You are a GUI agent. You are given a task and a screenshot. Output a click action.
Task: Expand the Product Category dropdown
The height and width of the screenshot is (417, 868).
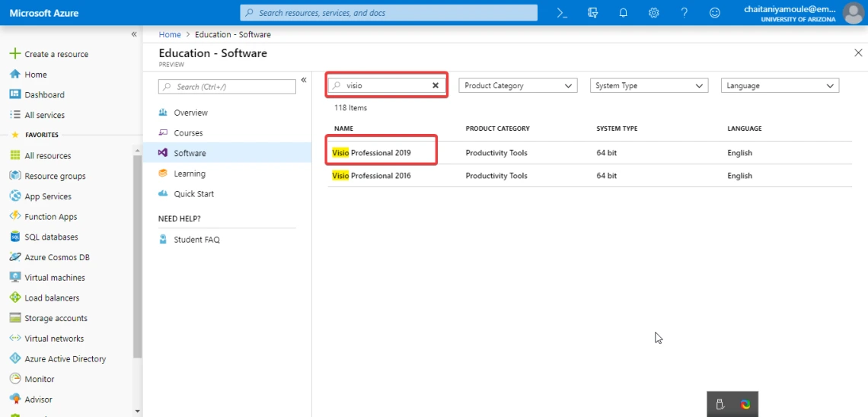pyautogui.click(x=519, y=86)
